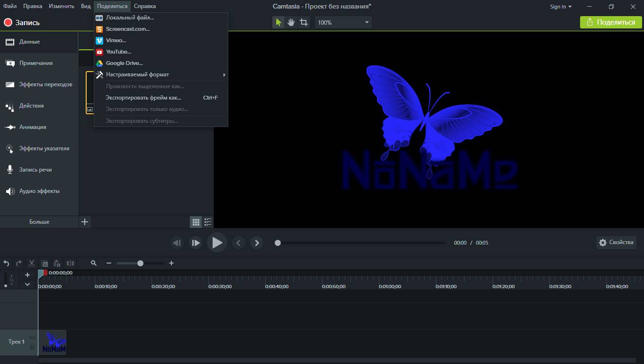Viewport: 644px width, 364px height.
Task: Click the red Запись record button
Action: (22, 22)
